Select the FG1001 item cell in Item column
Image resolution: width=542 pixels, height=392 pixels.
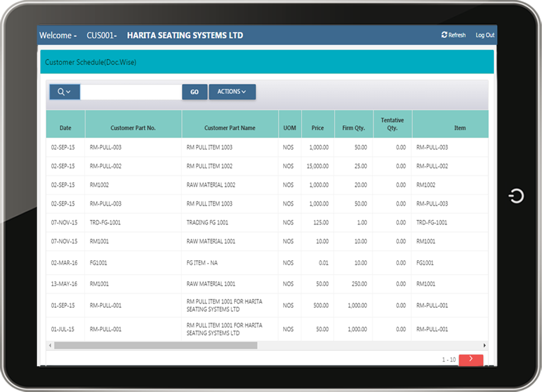click(425, 263)
